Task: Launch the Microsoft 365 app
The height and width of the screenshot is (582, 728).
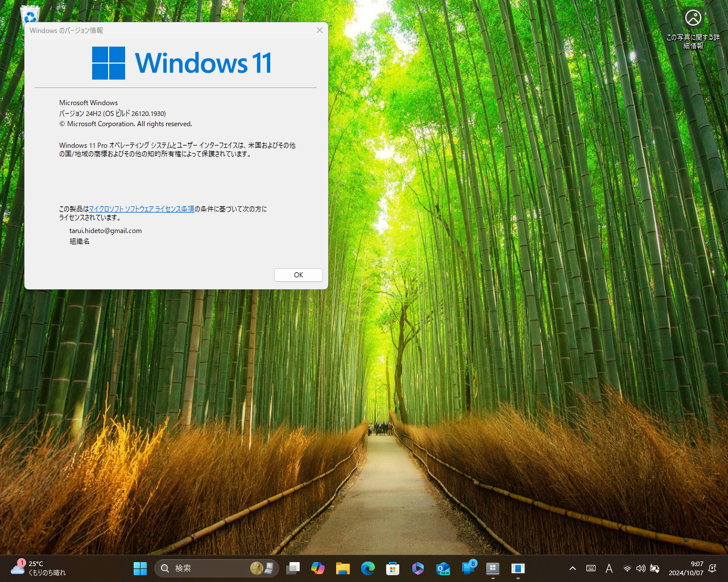Action: 418,568
